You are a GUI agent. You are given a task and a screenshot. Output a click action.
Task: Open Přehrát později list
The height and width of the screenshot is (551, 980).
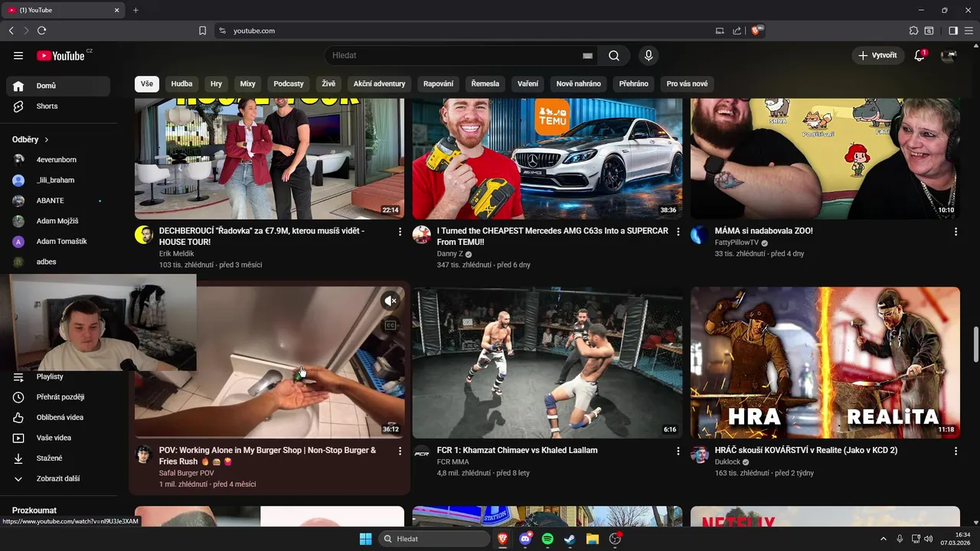coord(60,397)
